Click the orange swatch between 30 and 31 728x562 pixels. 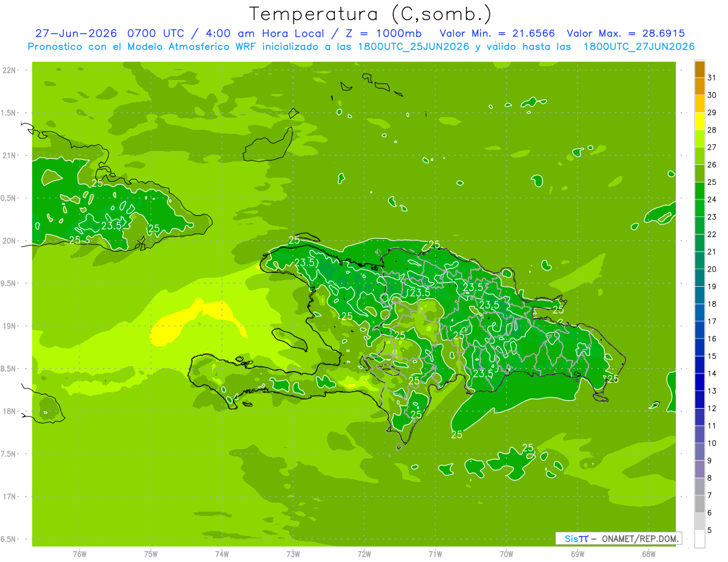pos(699,86)
